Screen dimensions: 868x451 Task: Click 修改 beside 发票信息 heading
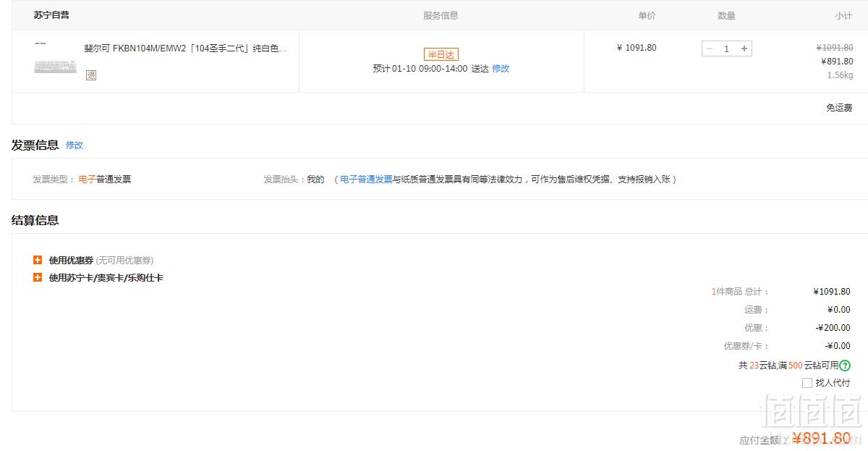[x=75, y=145]
